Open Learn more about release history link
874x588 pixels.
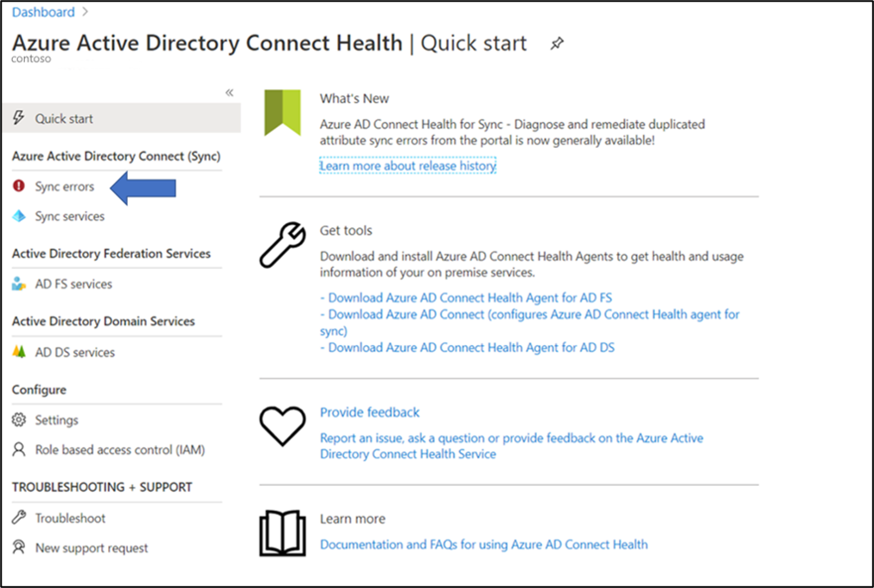click(x=407, y=165)
